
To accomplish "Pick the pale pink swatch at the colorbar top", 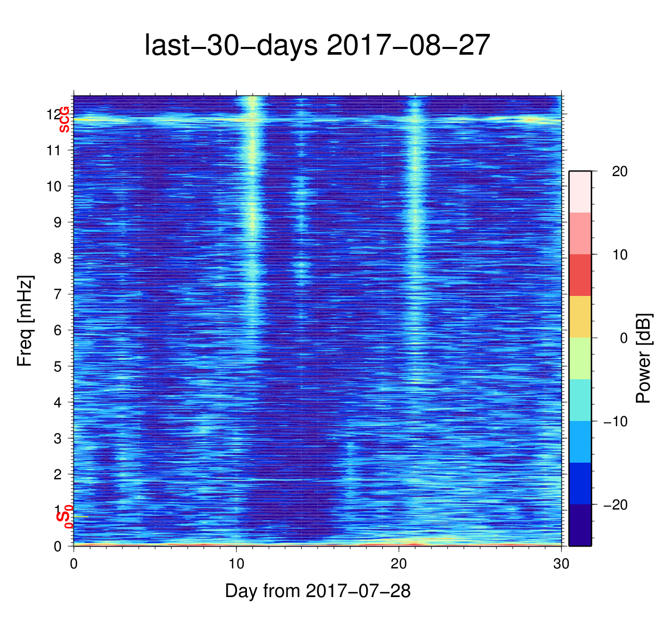I will [x=580, y=191].
